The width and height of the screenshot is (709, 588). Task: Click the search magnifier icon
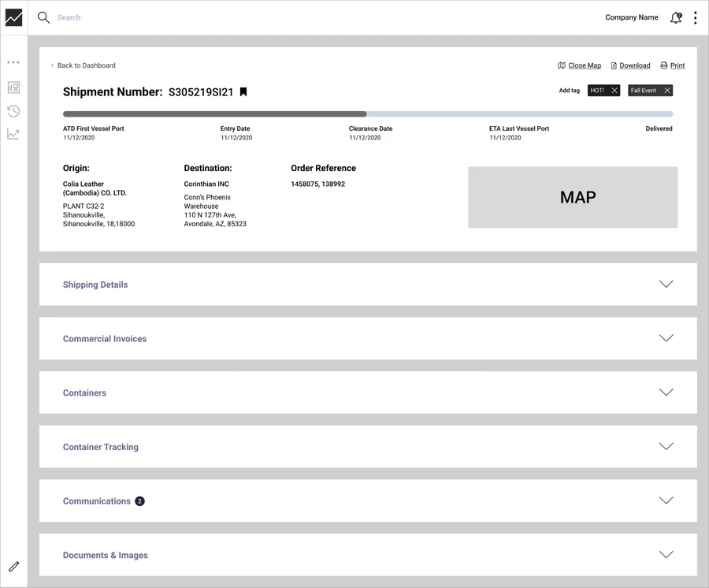point(43,17)
